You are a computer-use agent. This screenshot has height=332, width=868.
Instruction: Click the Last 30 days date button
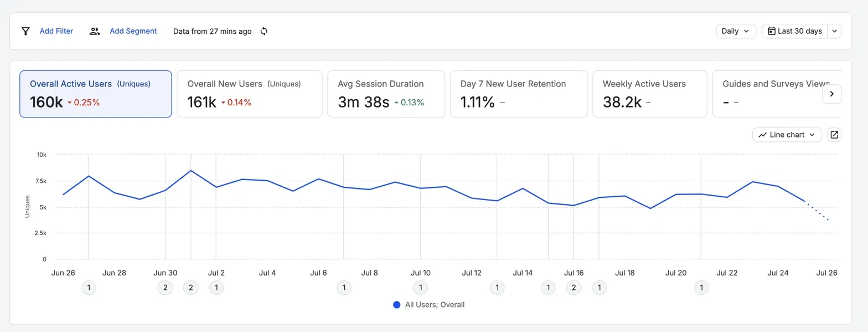pos(794,31)
